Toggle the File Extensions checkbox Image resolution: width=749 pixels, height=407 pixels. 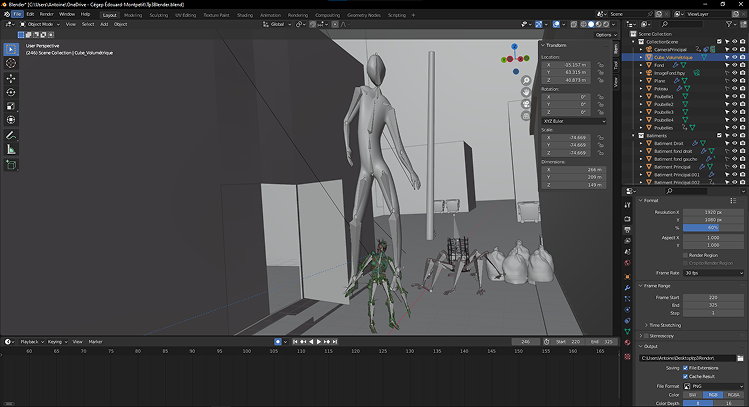pos(685,368)
